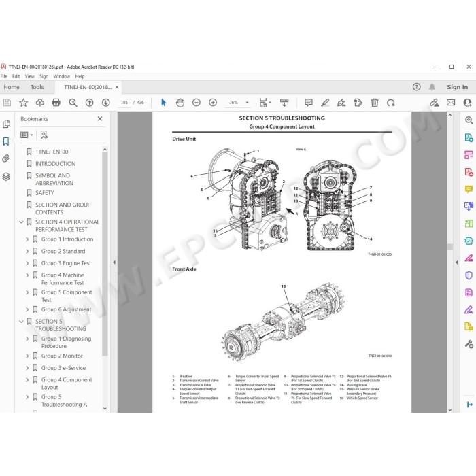Select the Highlight text pen
The image size is (476, 476).
325,103
